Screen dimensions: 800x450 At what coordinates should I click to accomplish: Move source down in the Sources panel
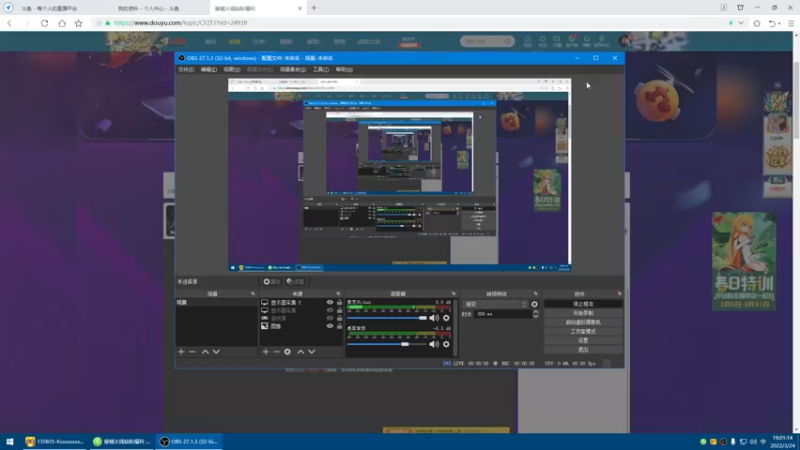point(312,352)
